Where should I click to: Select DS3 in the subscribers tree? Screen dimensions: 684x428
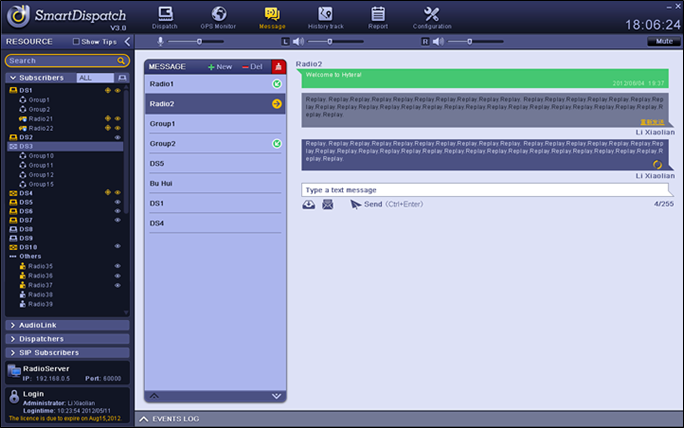click(65, 147)
